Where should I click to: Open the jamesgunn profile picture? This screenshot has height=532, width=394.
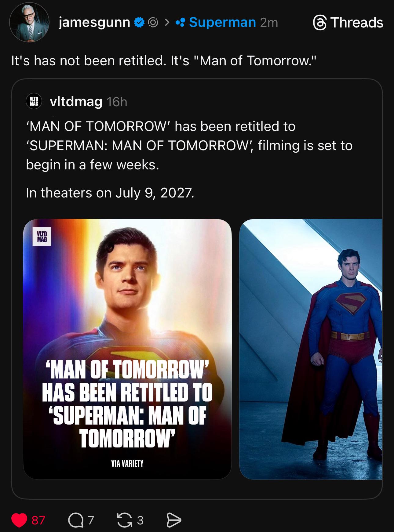click(29, 22)
